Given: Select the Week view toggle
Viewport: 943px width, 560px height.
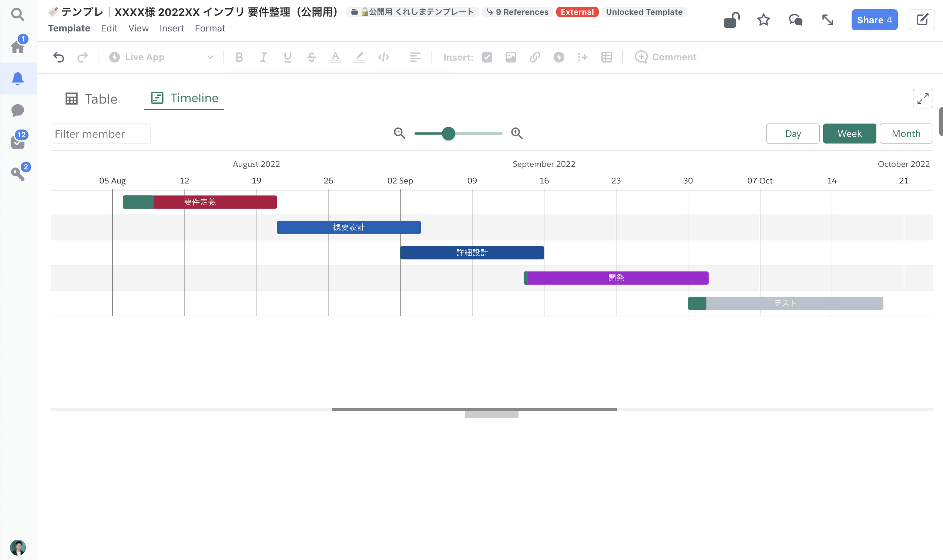Looking at the screenshot, I should click(849, 134).
